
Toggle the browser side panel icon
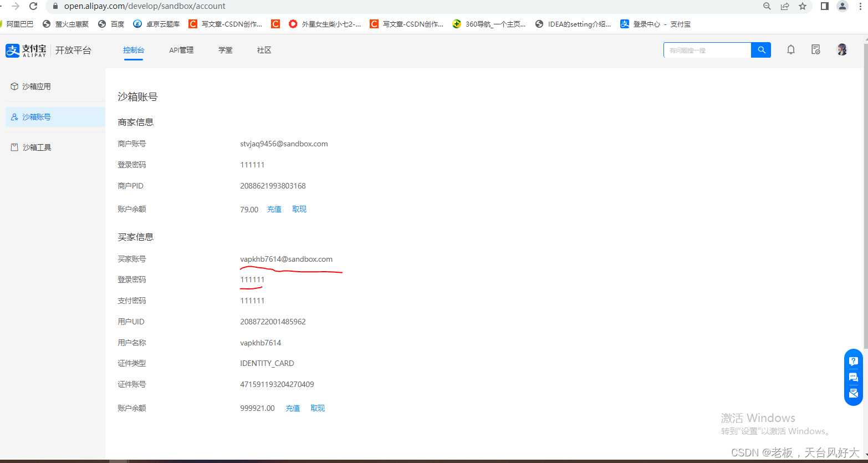(x=825, y=6)
